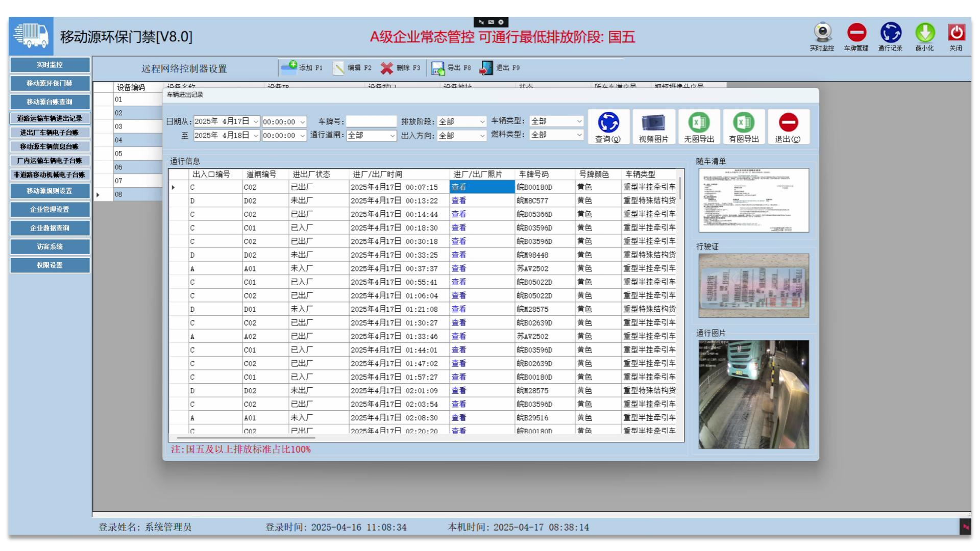Screen dimensions: 980x551
Task: Open 实时监控 webcam icon at top right
Action: coord(822,33)
